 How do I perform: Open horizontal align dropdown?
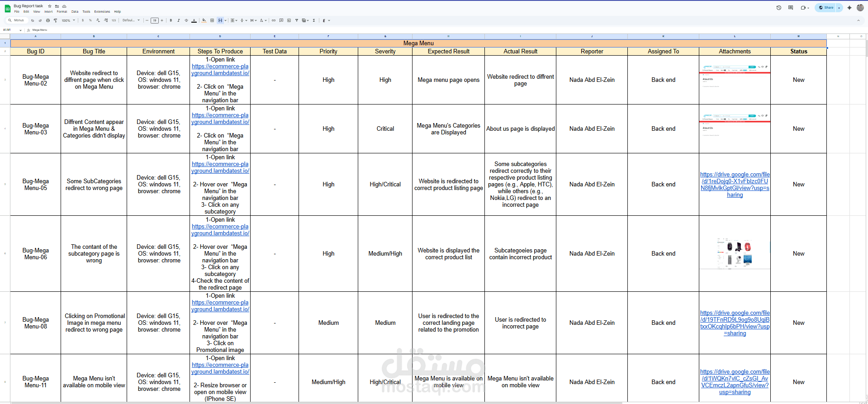coord(234,20)
